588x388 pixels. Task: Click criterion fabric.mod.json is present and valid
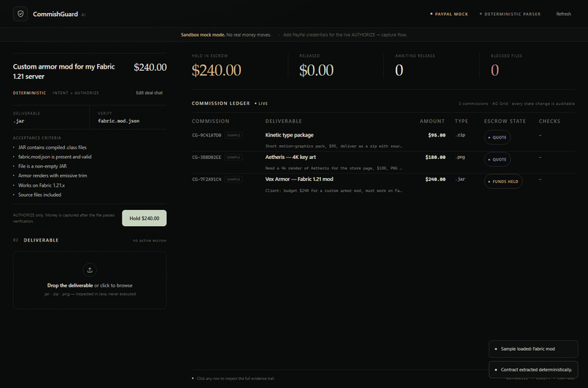[55, 157]
